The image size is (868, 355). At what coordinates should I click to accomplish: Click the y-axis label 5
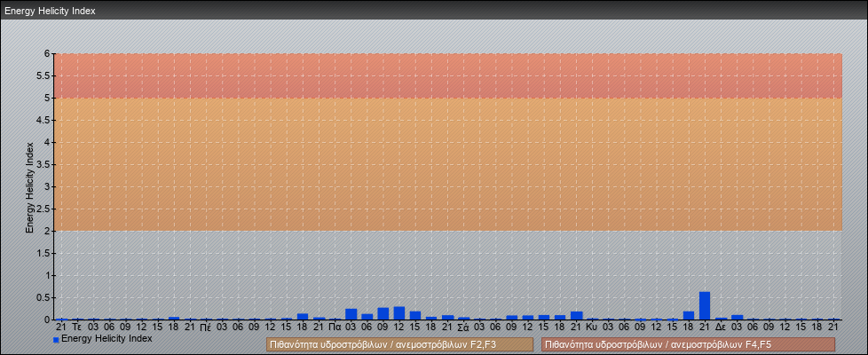[x=47, y=98]
